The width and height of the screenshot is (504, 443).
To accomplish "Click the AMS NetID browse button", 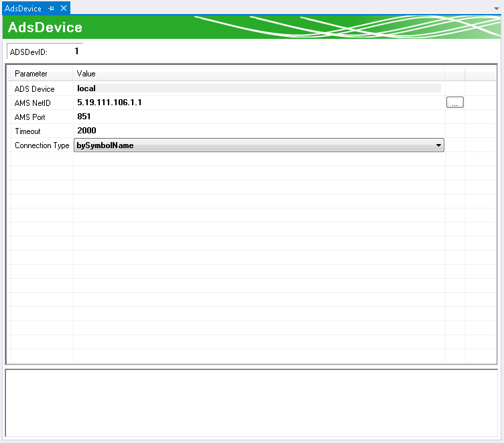I will coord(455,103).
